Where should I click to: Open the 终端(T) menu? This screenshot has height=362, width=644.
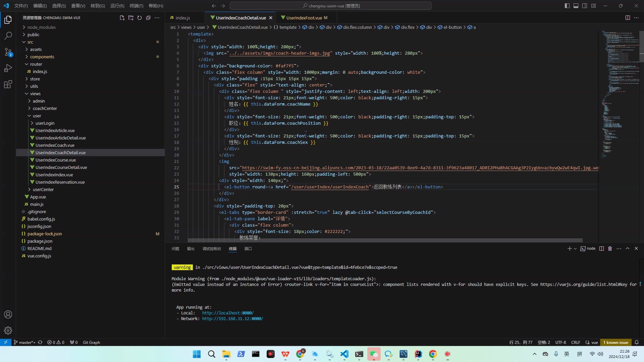(136, 6)
